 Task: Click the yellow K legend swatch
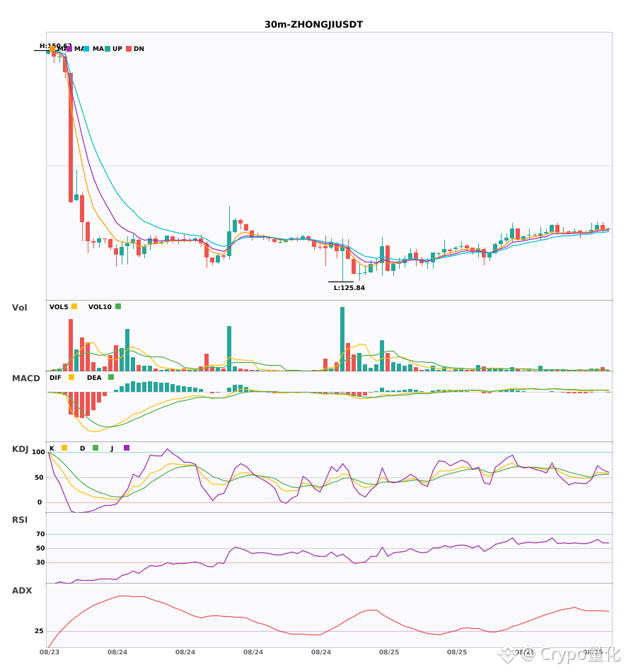pos(64,448)
